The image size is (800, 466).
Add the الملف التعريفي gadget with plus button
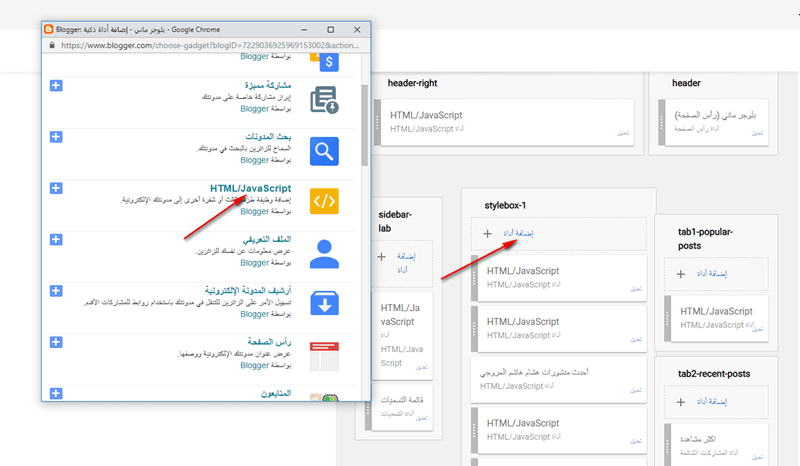tap(56, 239)
